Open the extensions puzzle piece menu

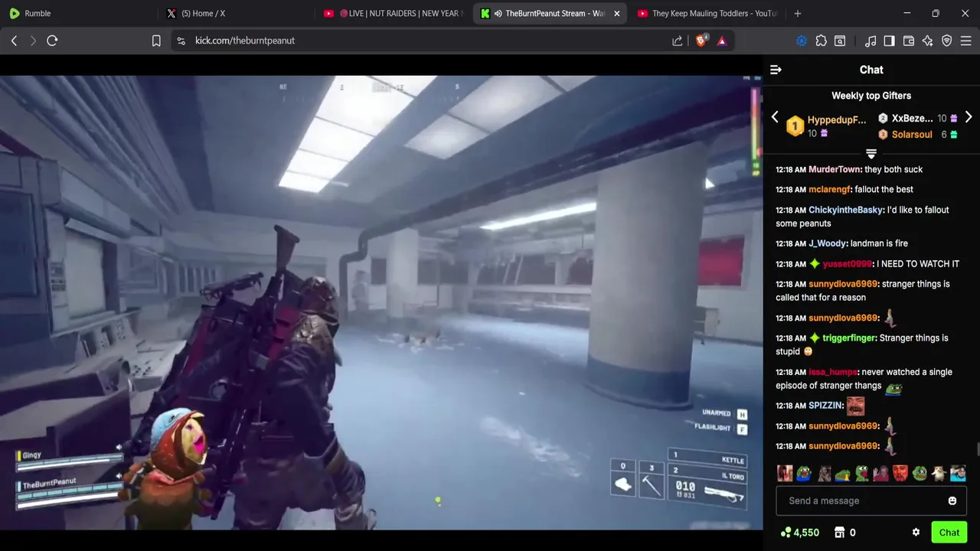point(822,41)
